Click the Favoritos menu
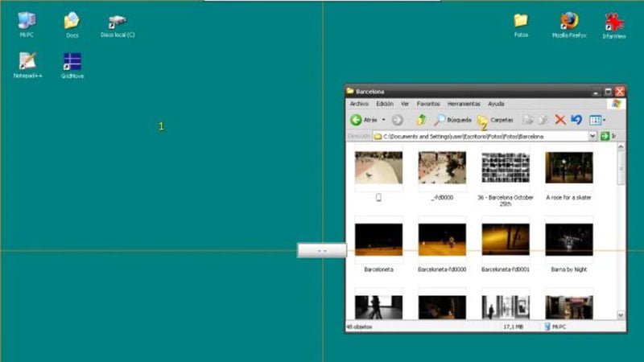644x362 pixels. click(428, 104)
